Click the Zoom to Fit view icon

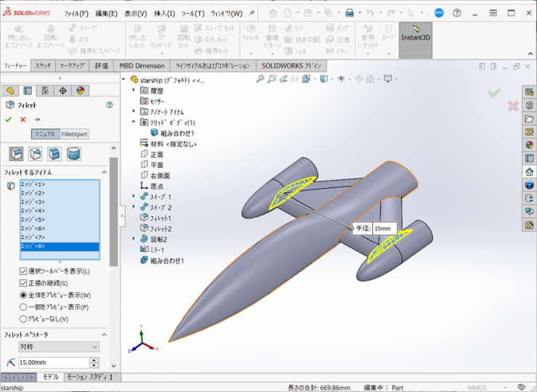click(x=261, y=79)
